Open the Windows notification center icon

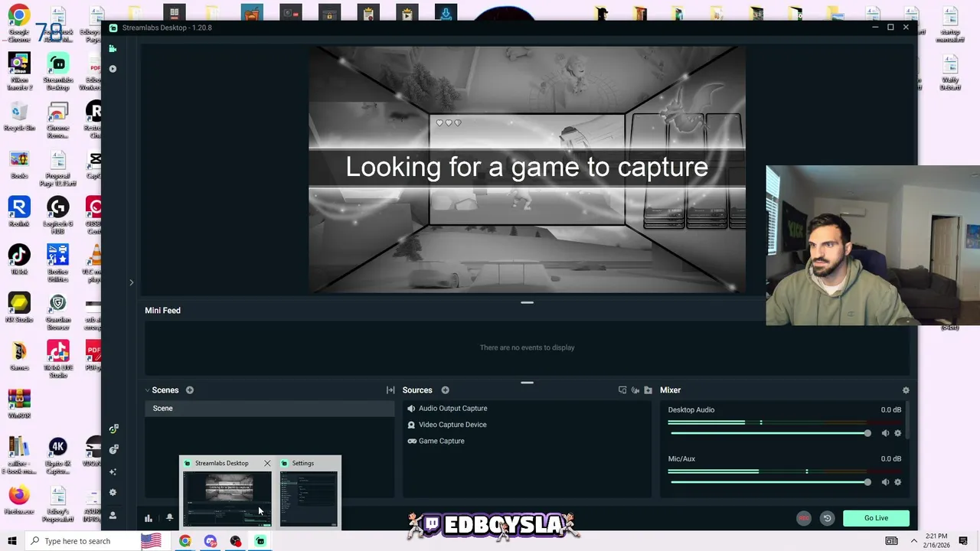click(963, 541)
